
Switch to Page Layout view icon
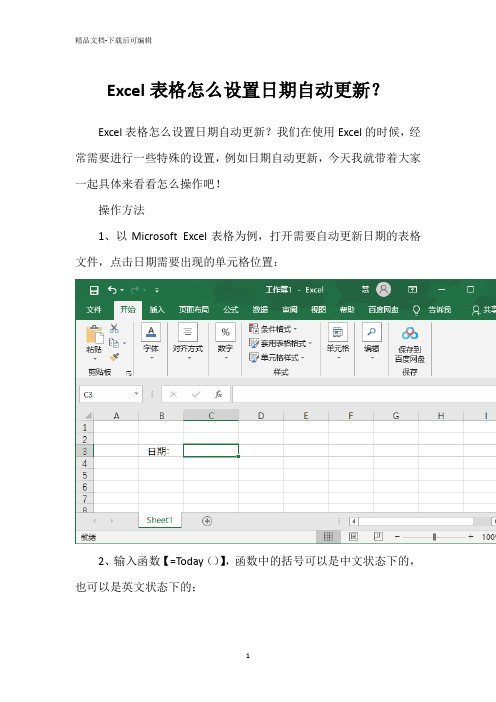coord(353,536)
